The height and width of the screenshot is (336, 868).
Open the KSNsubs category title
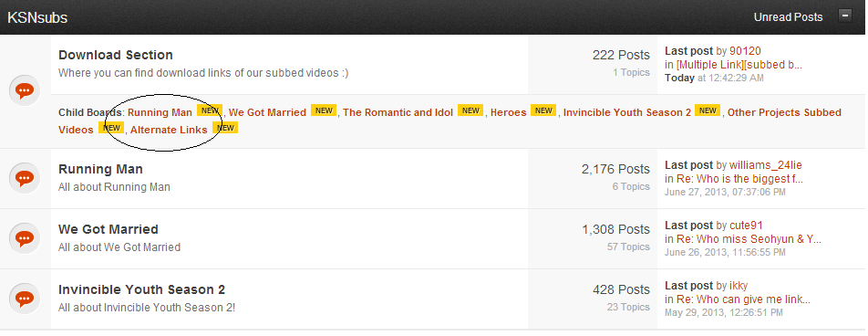(37, 17)
